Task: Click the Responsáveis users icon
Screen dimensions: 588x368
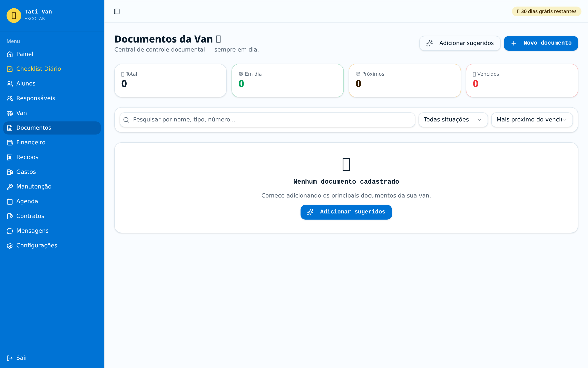Action: pos(10,98)
